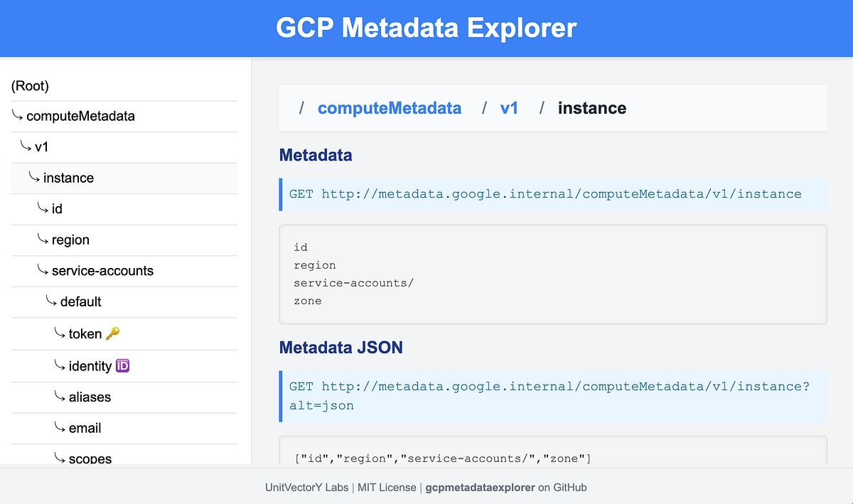Image resolution: width=853 pixels, height=504 pixels.
Task: Open the email metadata entry
Action: click(86, 428)
